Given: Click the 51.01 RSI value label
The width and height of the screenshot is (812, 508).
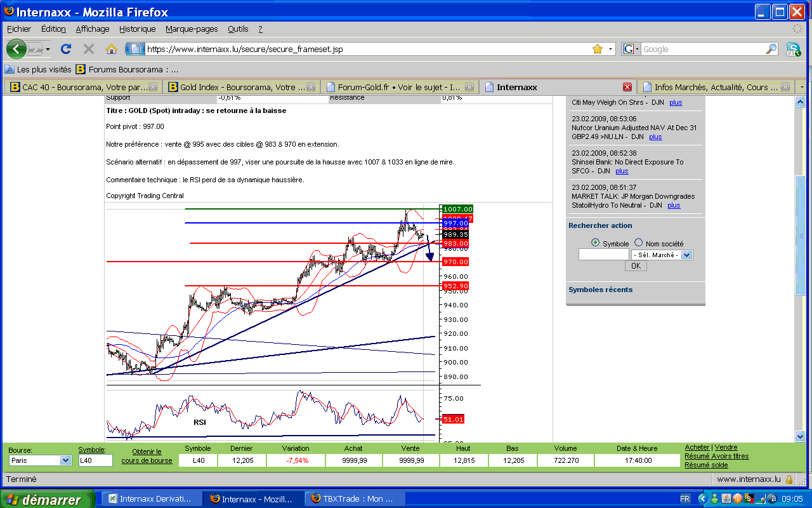Looking at the screenshot, I should point(453,419).
